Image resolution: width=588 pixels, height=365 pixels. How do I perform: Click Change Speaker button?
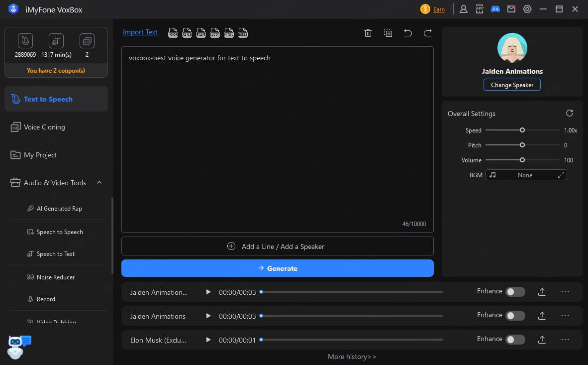tap(512, 85)
